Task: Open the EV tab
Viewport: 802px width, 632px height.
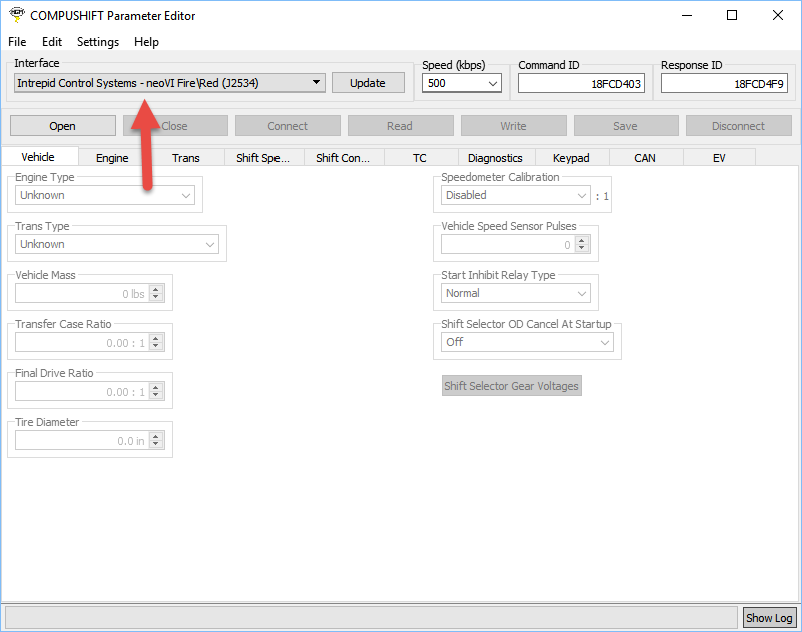Action: (x=719, y=158)
